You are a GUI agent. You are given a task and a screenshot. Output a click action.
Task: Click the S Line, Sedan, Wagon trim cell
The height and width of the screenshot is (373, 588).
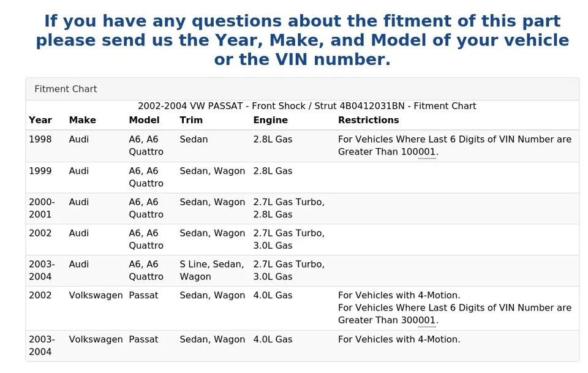click(x=212, y=271)
